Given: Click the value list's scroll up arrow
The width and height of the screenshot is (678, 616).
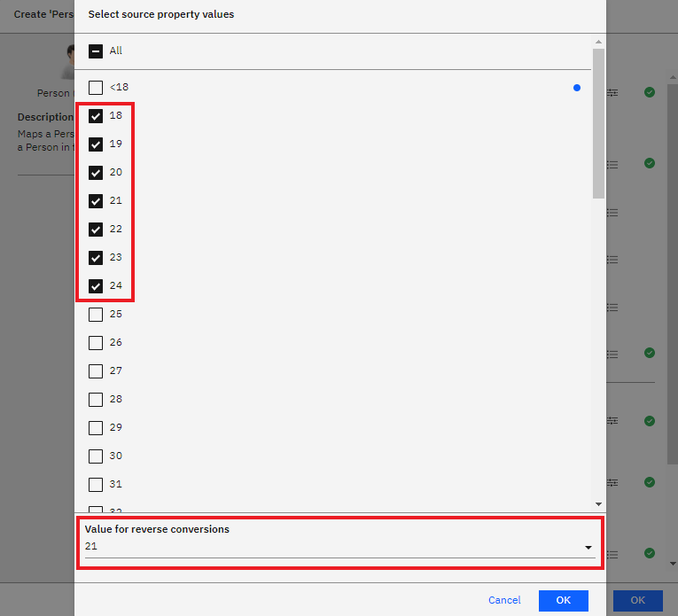Looking at the screenshot, I should [x=598, y=42].
